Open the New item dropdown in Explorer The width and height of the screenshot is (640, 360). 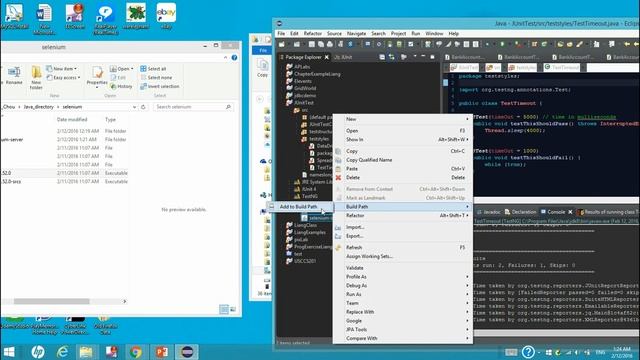(x=62, y=69)
